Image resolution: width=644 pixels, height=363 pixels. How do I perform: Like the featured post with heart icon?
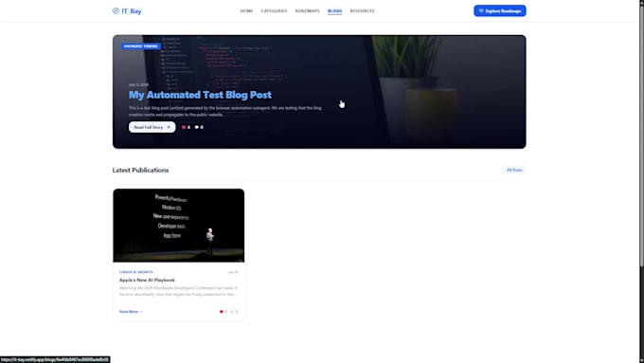click(184, 127)
